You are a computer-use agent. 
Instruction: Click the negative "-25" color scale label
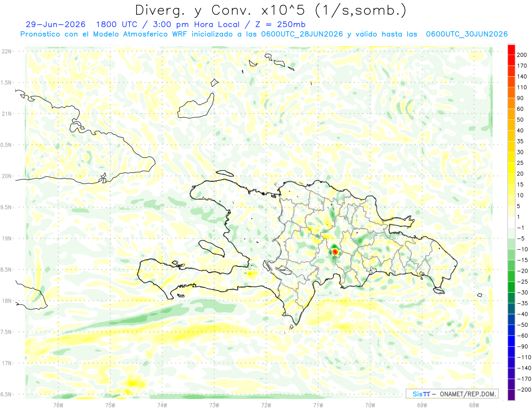(523, 282)
